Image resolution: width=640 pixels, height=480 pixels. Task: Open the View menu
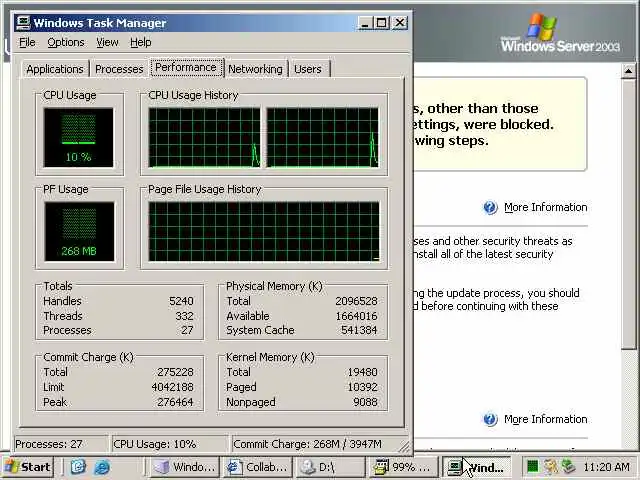coord(107,42)
